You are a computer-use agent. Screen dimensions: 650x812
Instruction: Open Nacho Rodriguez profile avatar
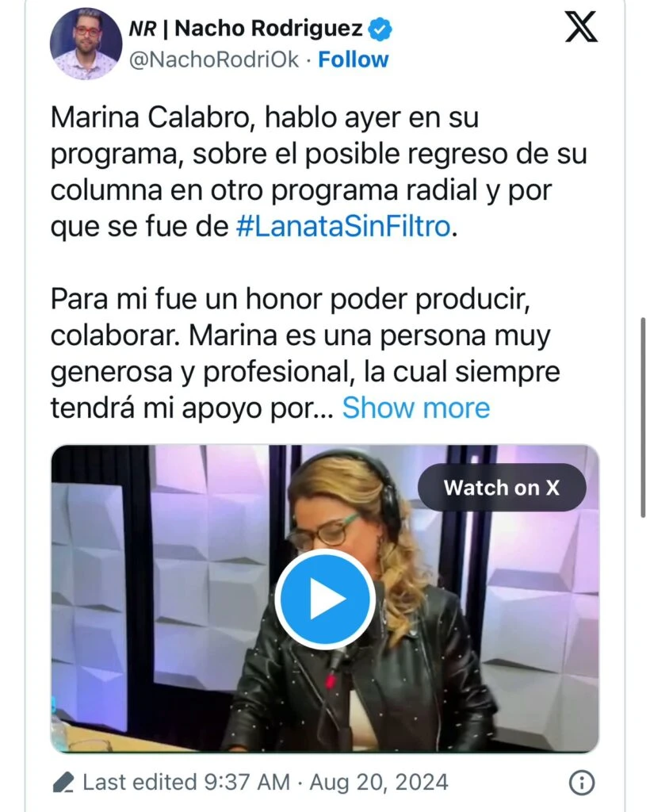[x=86, y=44]
